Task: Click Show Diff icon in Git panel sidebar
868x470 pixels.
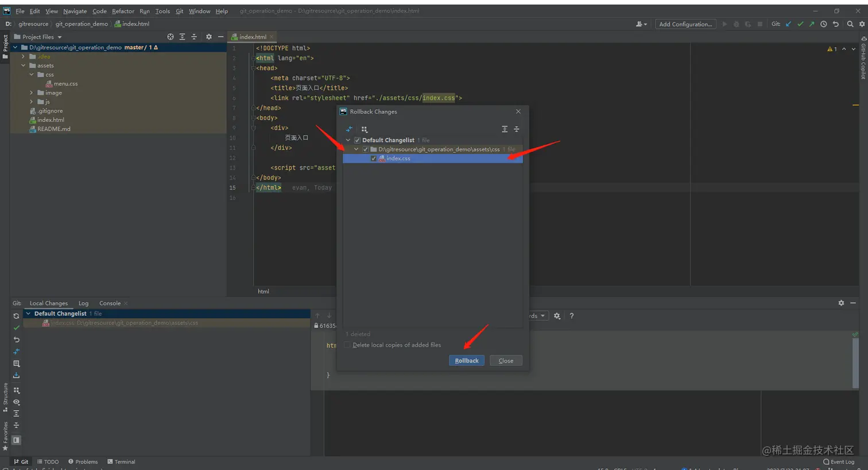Action: click(x=16, y=352)
